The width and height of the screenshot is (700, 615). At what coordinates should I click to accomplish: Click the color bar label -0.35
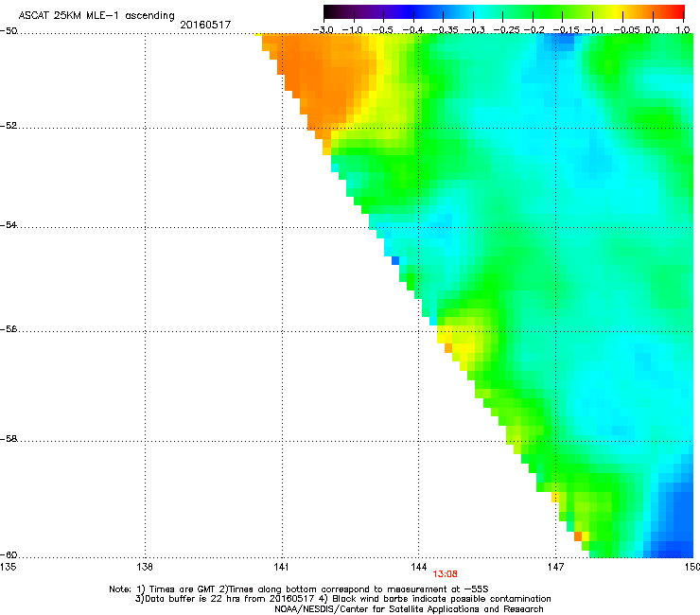pyautogui.click(x=446, y=30)
